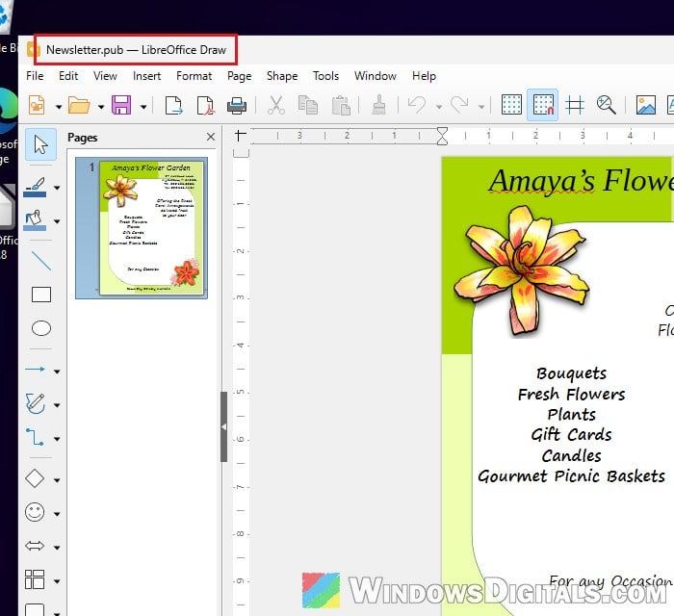Click the Print icon
Viewport: 674px width, 616px height.
pyautogui.click(x=237, y=105)
